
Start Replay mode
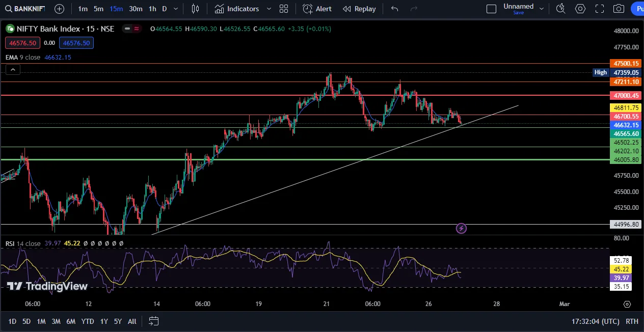(x=360, y=9)
